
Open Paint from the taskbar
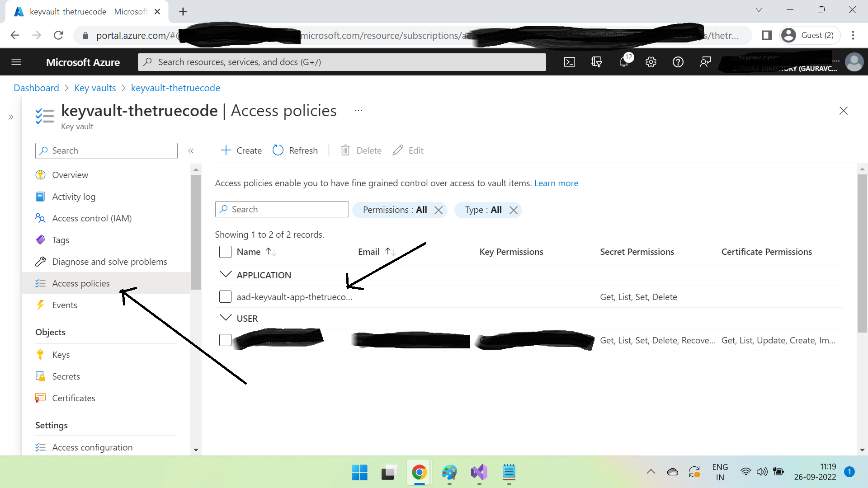coord(449,473)
